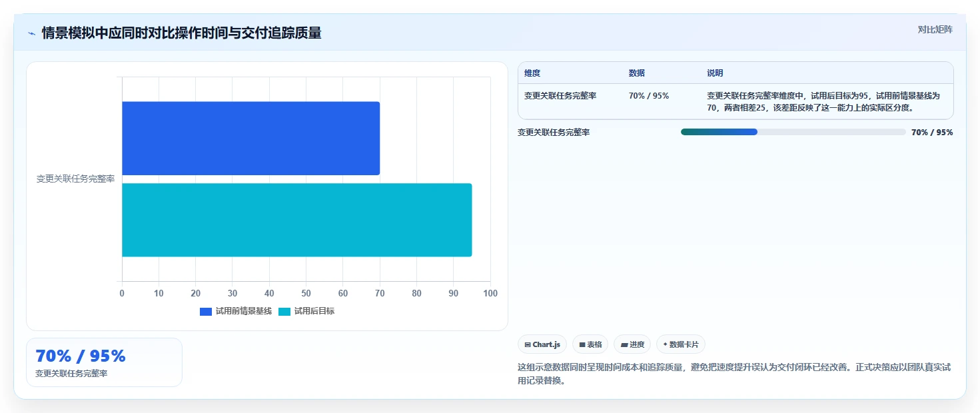Toggle the 试用前情景基线 legend swatch

(206, 311)
